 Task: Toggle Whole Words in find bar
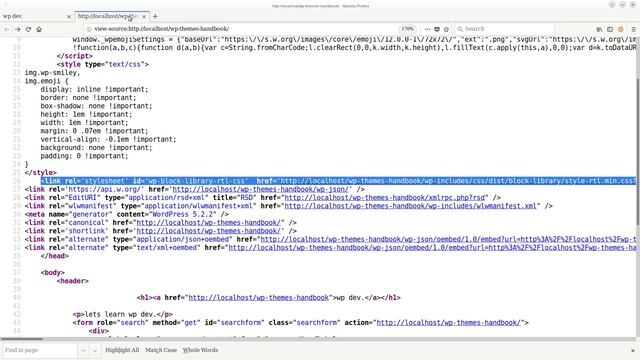click(200, 350)
